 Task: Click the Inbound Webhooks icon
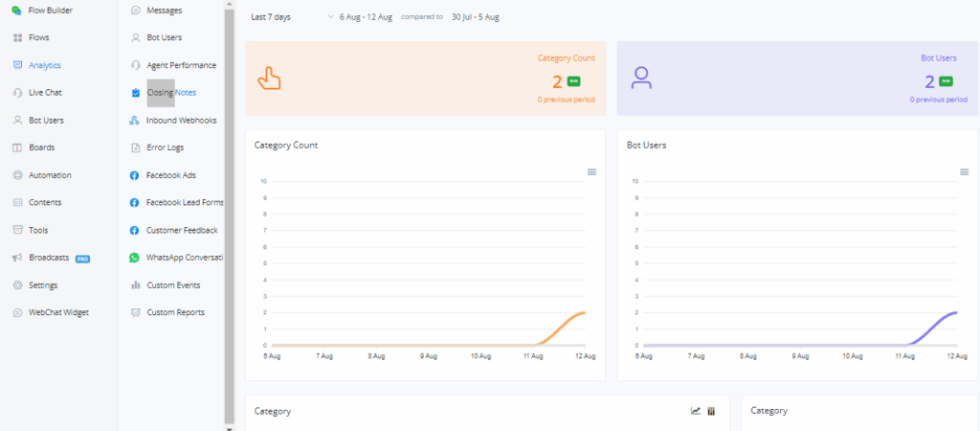click(x=135, y=121)
